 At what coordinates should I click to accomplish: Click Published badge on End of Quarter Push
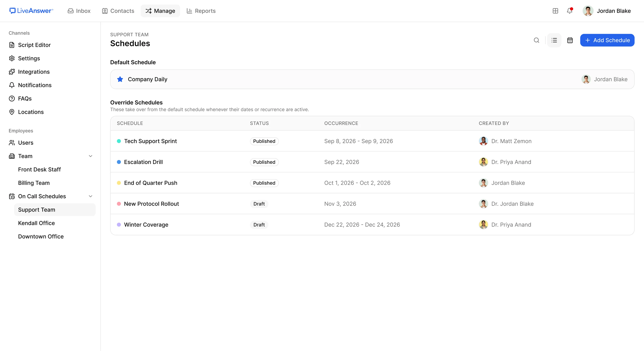pos(264,183)
